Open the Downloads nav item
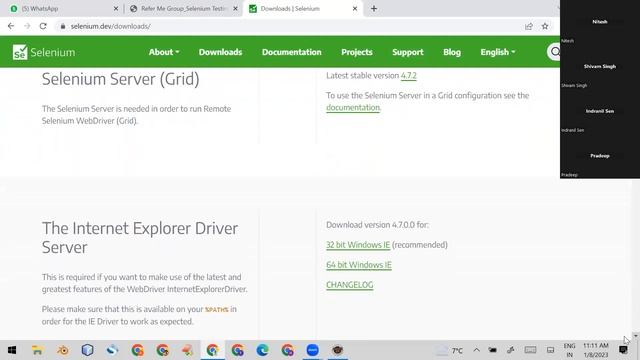640x360 pixels. tap(220, 52)
